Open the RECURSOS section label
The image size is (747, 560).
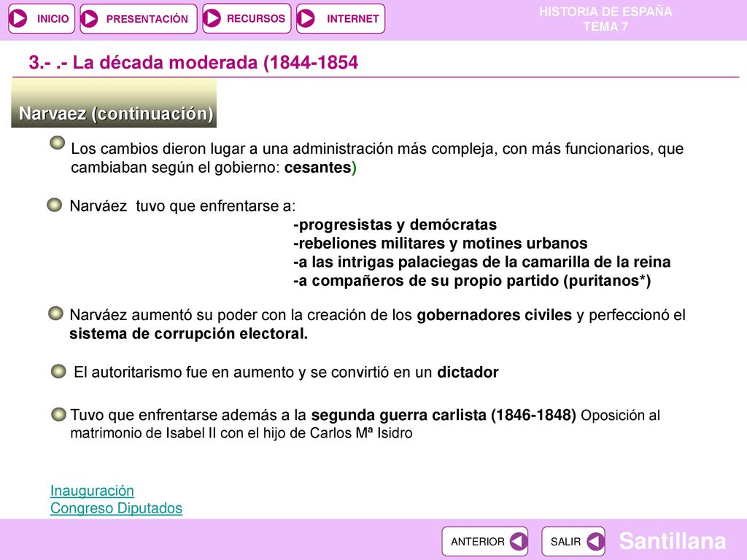[x=256, y=18]
